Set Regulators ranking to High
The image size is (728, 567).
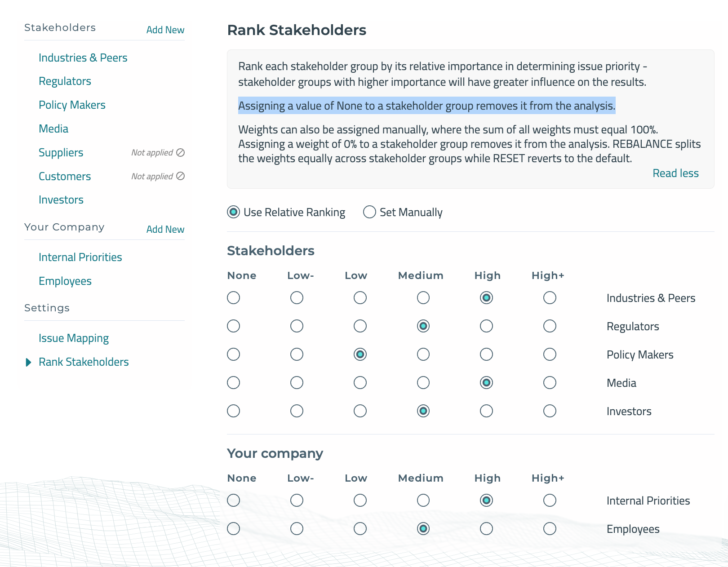pyautogui.click(x=486, y=326)
